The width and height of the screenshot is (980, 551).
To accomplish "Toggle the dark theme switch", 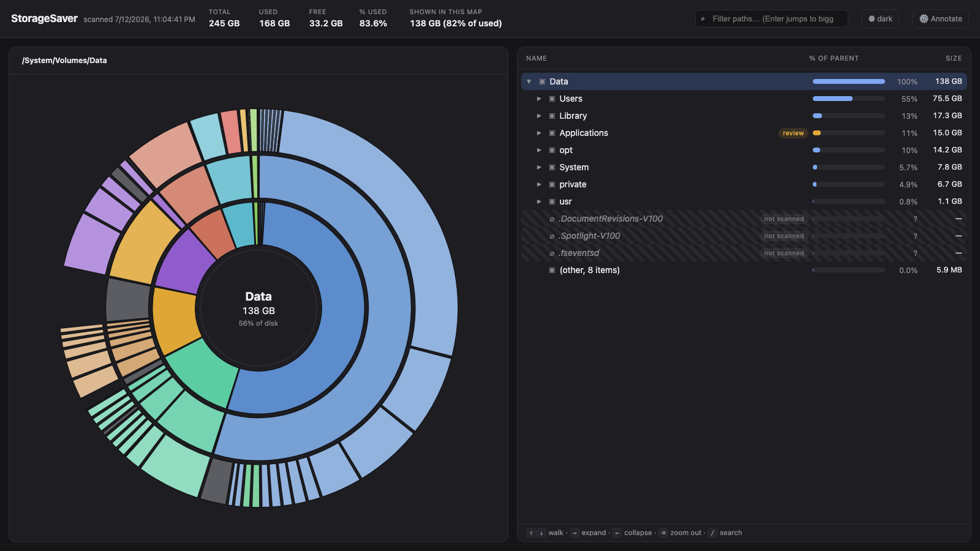I will point(880,19).
